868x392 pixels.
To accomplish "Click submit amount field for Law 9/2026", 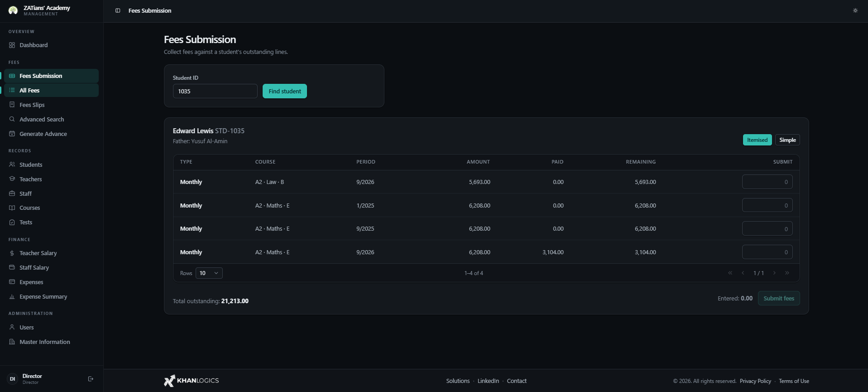I will pyautogui.click(x=767, y=182).
